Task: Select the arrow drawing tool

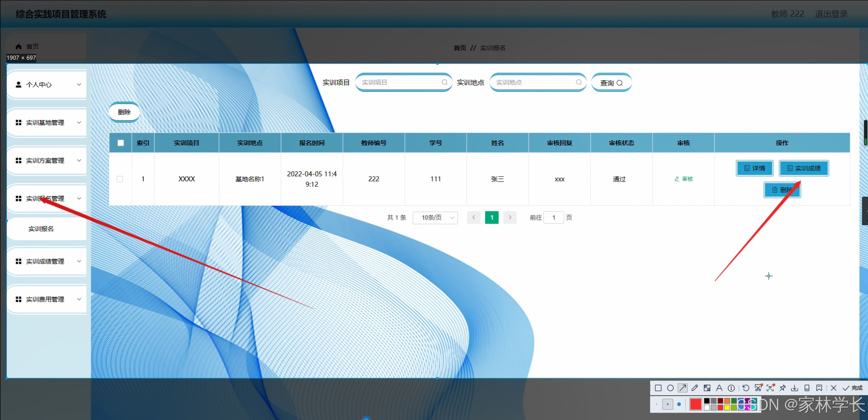Action: 683,388
